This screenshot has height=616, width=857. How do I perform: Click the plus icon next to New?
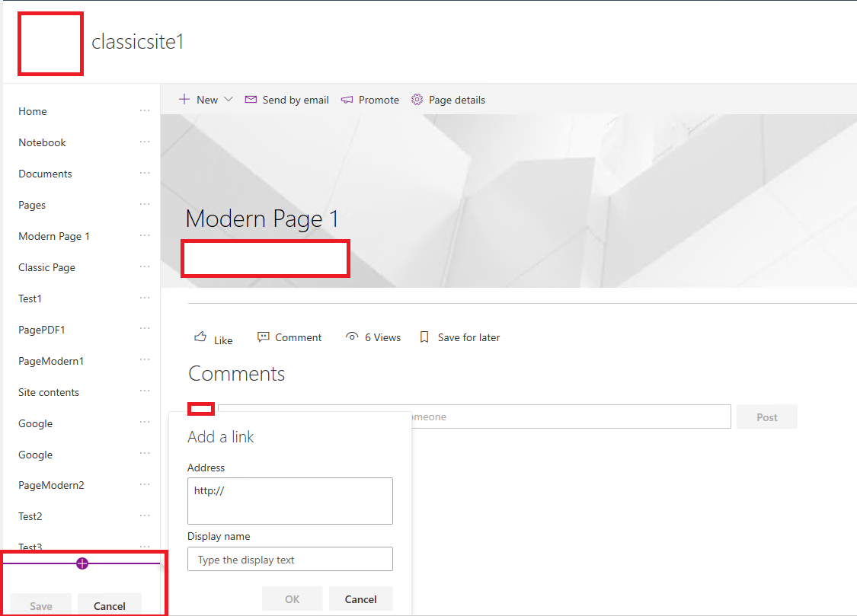(184, 100)
